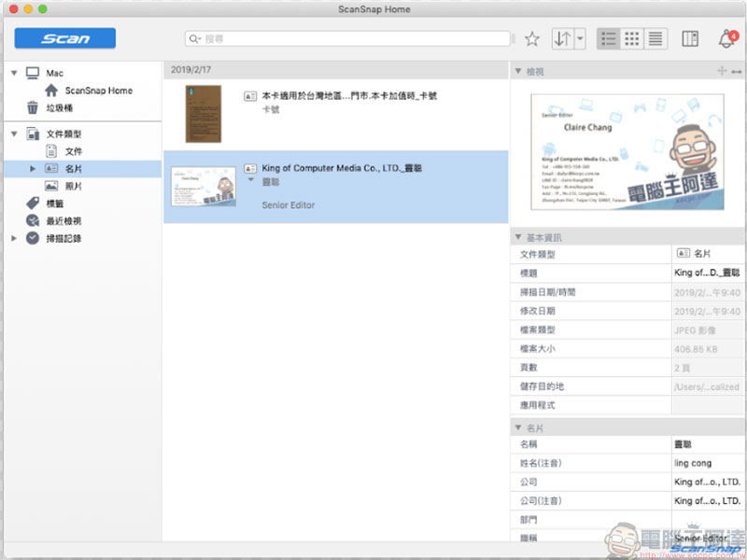The image size is (747, 560).
Task: Switch to grid thumbnail view
Action: [632, 38]
